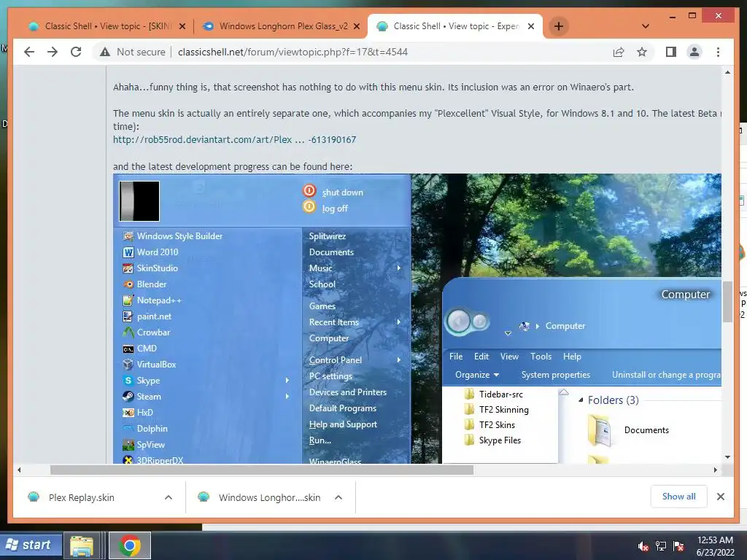Close the Classic Shell [SKIN] tab
747x560 pixels.
[x=182, y=26]
